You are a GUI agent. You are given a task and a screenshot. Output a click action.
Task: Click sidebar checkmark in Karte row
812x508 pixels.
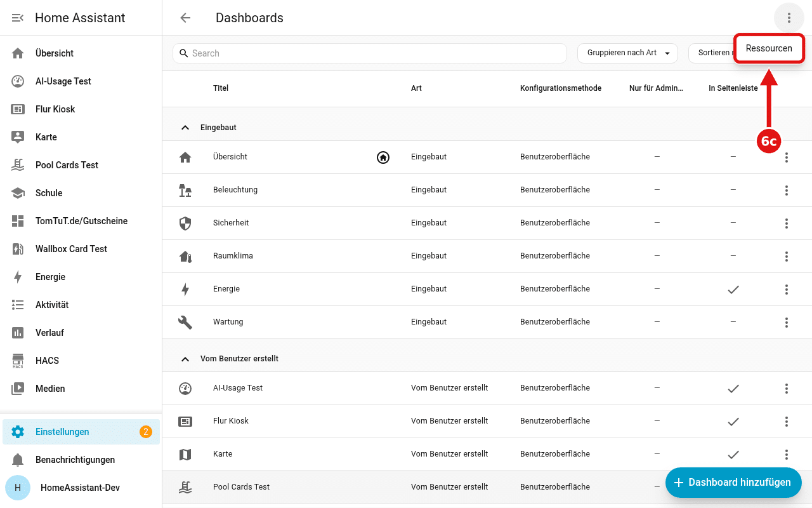pos(733,455)
